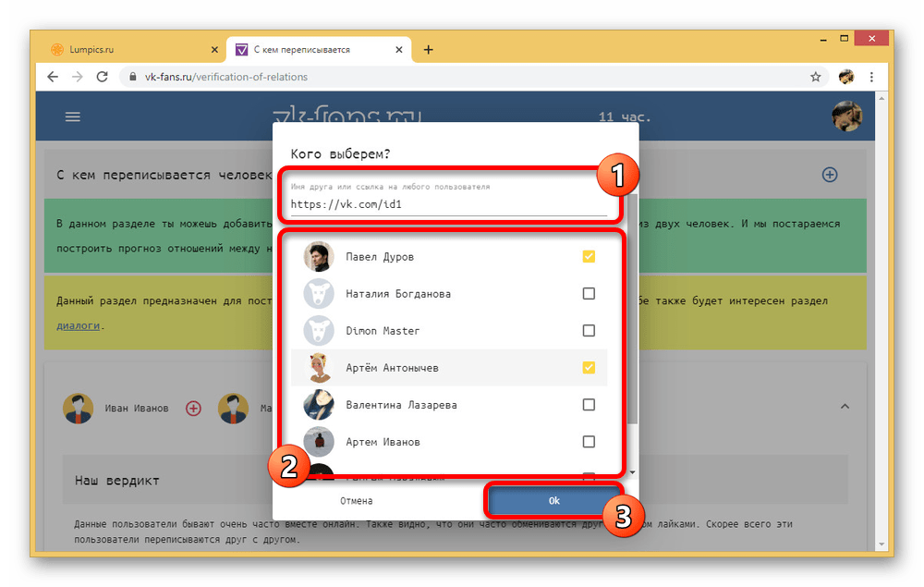Viewport: 924px width, 587px height.
Task: Click the 'Наш вердикт' heading
Action: (116, 481)
